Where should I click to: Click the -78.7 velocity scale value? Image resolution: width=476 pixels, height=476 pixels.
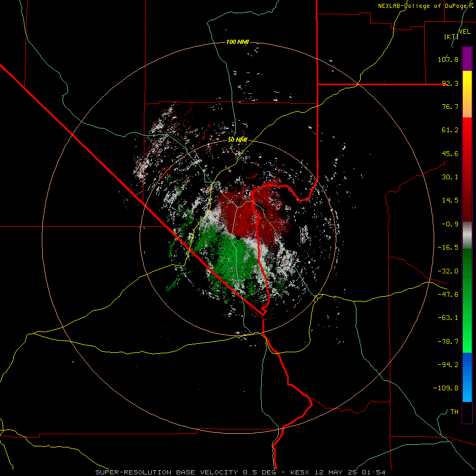[448, 342]
